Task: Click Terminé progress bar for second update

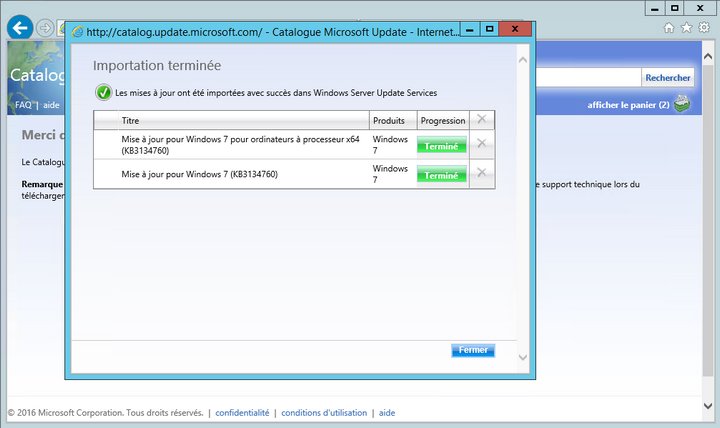Action: (442, 175)
